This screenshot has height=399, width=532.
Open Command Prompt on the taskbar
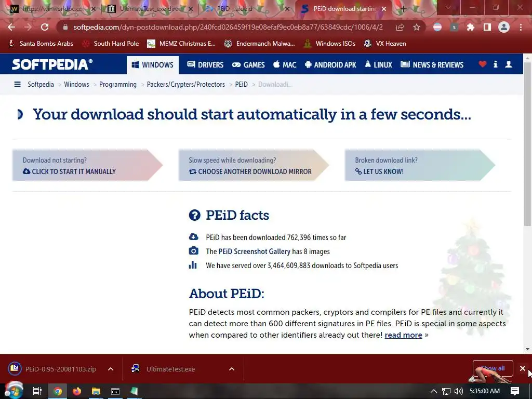[115, 391]
